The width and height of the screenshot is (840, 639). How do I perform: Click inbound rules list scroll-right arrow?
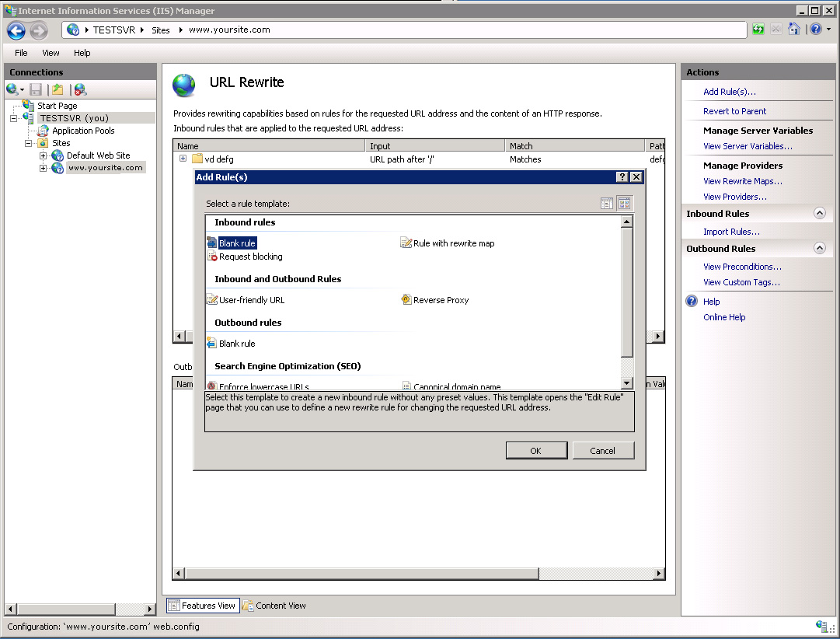coord(658,336)
